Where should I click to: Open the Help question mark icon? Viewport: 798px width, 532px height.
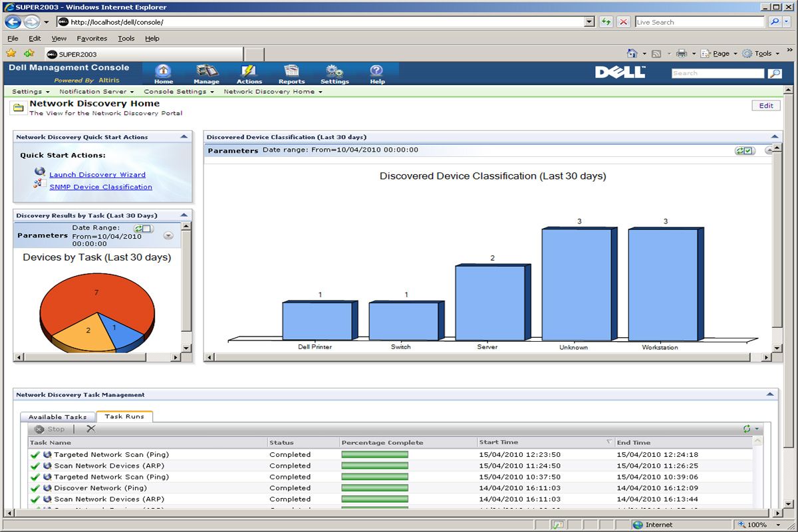(x=377, y=74)
